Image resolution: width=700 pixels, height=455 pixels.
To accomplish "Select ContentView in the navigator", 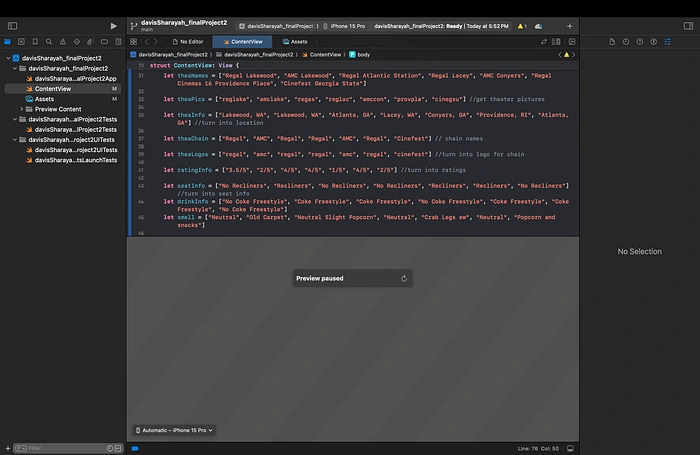I will coord(62,89).
